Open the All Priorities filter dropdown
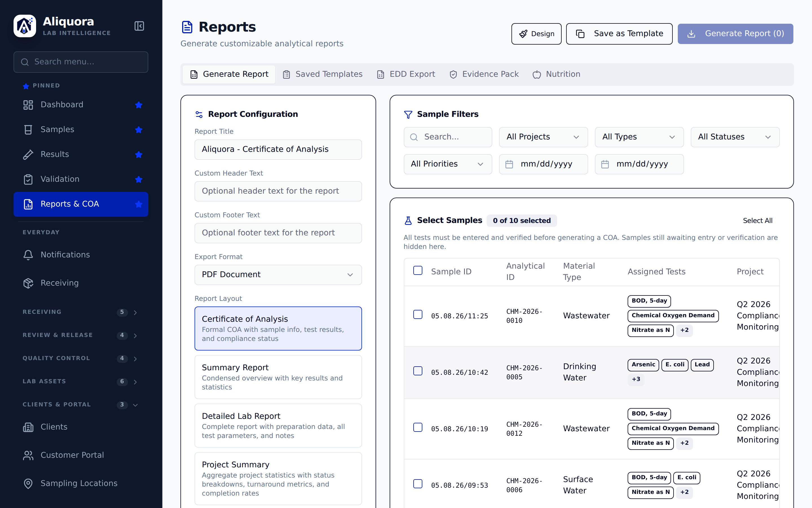 tap(448, 164)
